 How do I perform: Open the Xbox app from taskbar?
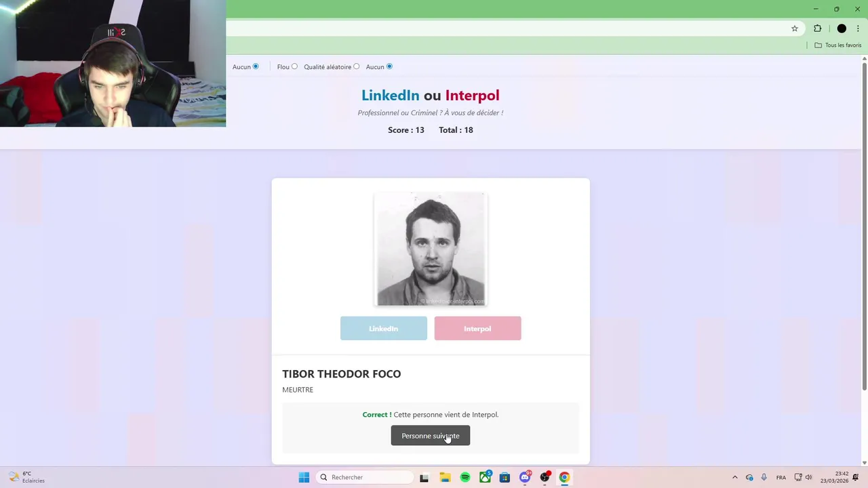[485, 477]
